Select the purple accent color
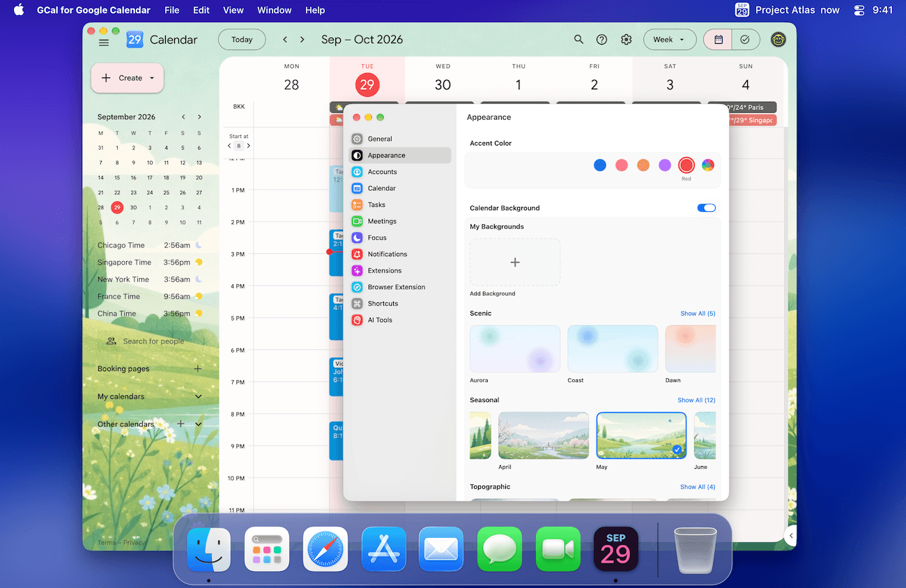The width and height of the screenshot is (906, 588). click(x=665, y=165)
